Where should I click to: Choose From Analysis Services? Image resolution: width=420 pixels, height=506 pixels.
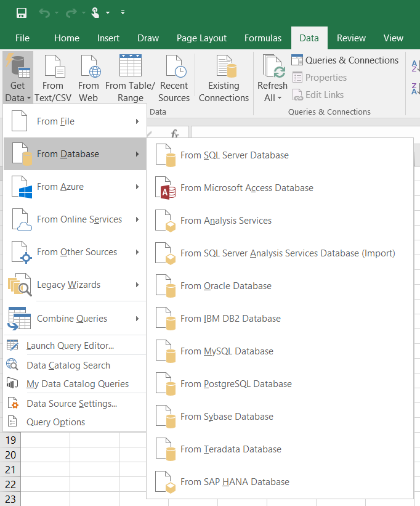(x=280, y=221)
